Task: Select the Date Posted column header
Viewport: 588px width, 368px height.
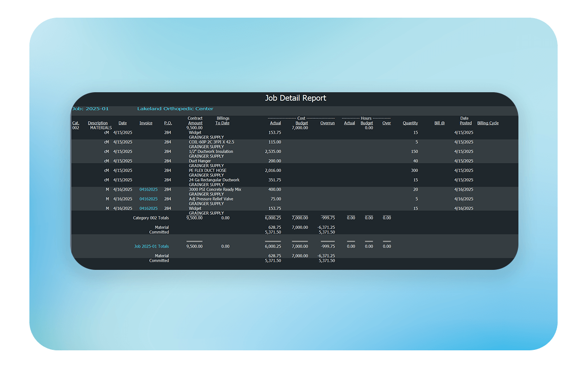Action: click(x=465, y=121)
